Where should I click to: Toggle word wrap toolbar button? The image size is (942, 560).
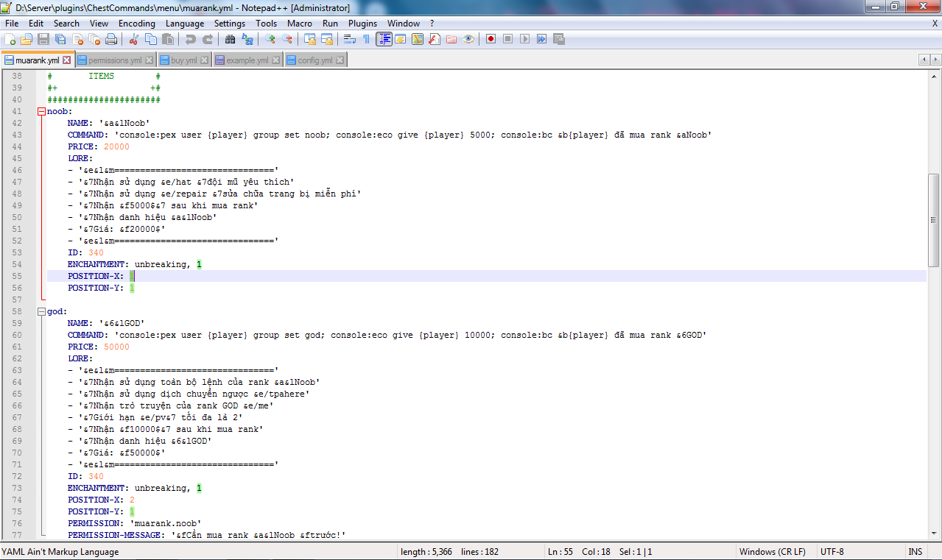click(350, 39)
